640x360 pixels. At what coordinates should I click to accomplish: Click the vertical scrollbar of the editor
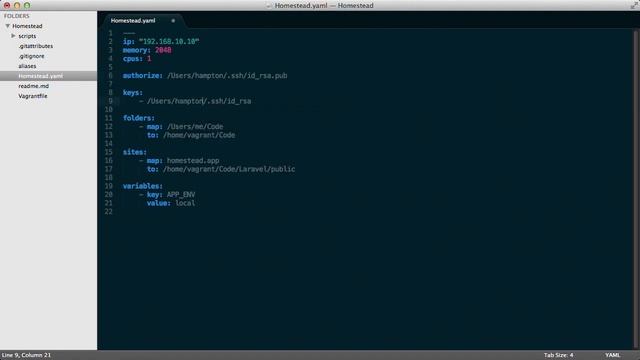[635, 189]
